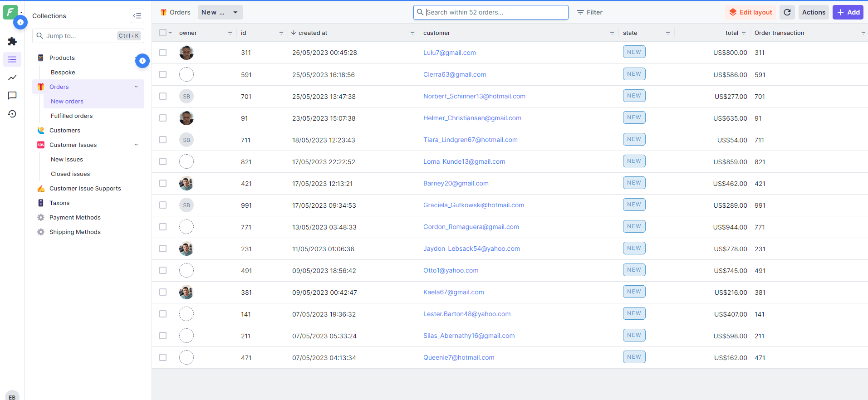Collapse the Collections sidebar panel
The height and width of the screenshot is (400, 868).
tap(137, 16)
